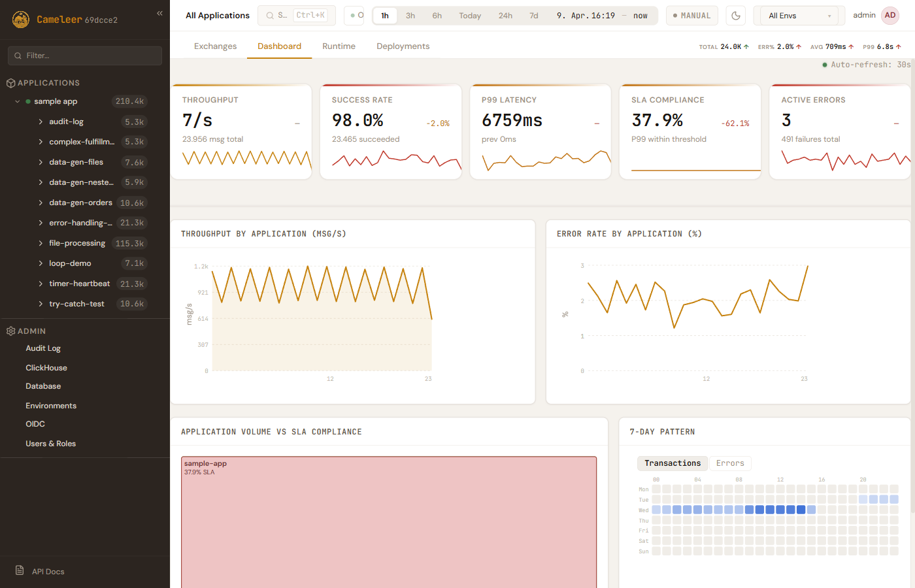The height and width of the screenshot is (588, 915).
Task: Toggle the MANUAL refresh mode button
Action: 691,16
